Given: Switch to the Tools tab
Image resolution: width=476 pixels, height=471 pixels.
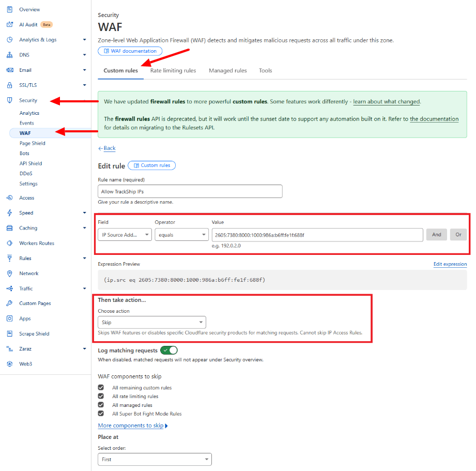Looking at the screenshot, I should tap(265, 70).
